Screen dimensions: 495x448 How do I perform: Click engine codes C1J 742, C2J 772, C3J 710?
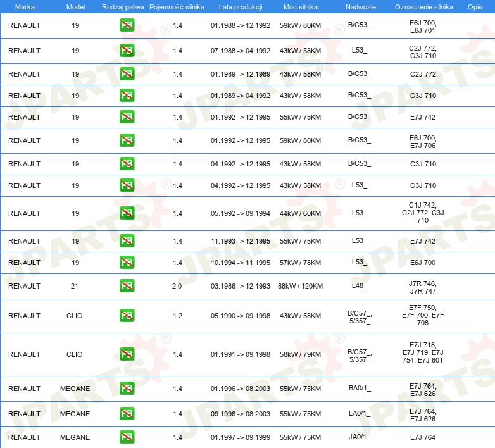[423, 213]
